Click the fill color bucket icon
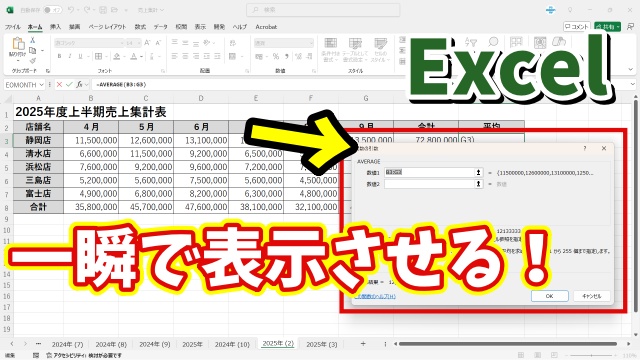Image resolution: width=640 pixels, height=360 pixels. 117,56
